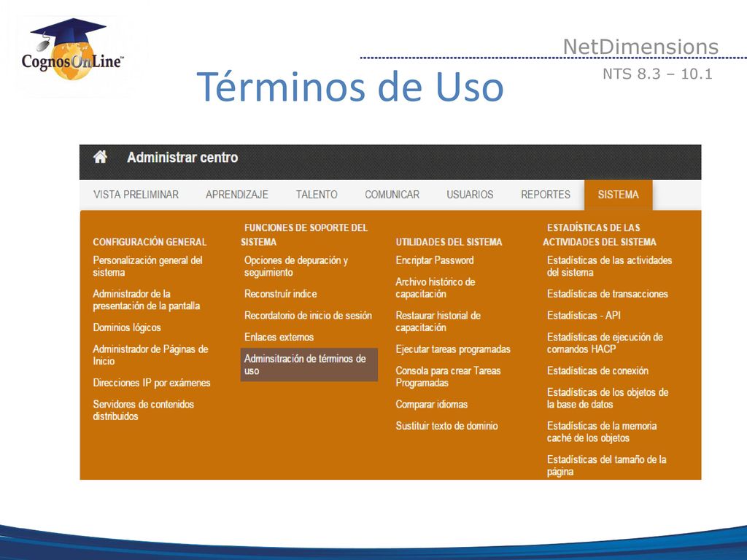Click the ESTADÍSTICAS DE LAS ACTIVIDADES DEL SISTEMA heading
Viewport: 747px width, 560px height.
(x=600, y=235)
